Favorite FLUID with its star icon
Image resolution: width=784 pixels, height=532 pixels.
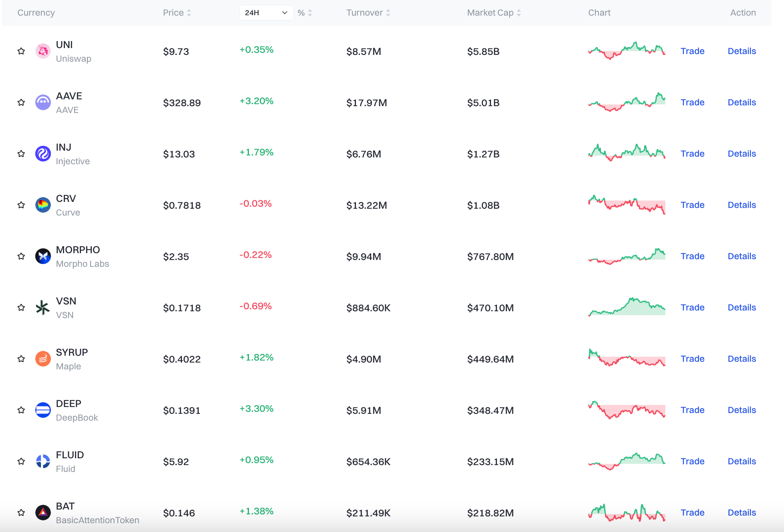21,461
